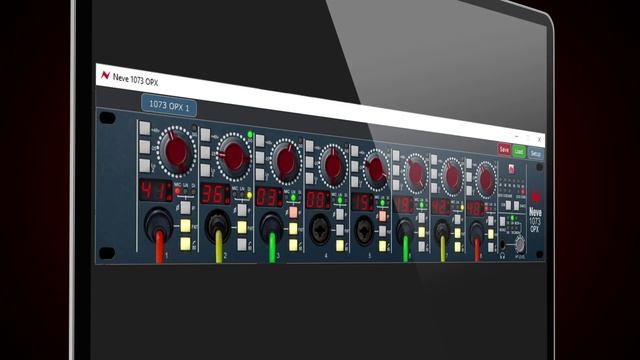
Task: Toggle channel 1 phase invert button
Action: point(186,208)
